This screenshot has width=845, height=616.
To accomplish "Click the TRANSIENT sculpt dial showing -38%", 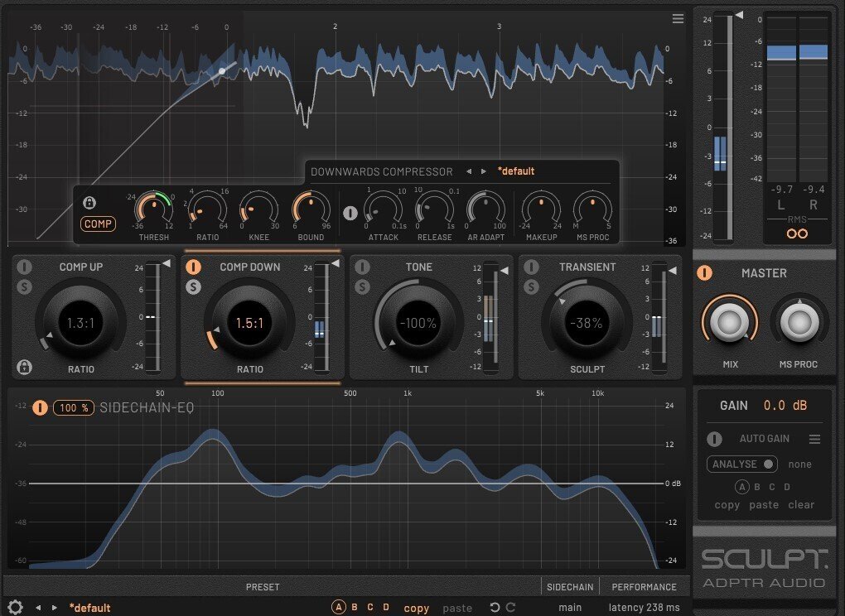I will (587, 323).
